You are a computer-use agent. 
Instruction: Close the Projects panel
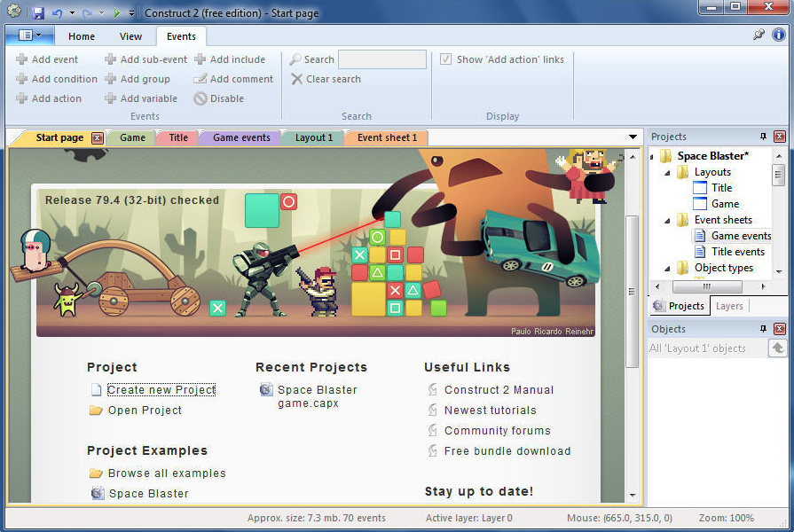pos(780,137)
